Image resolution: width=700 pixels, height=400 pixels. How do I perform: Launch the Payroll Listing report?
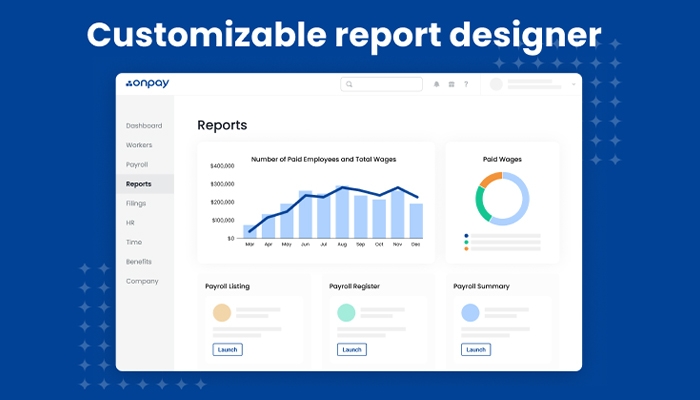(x=228, y=349)
